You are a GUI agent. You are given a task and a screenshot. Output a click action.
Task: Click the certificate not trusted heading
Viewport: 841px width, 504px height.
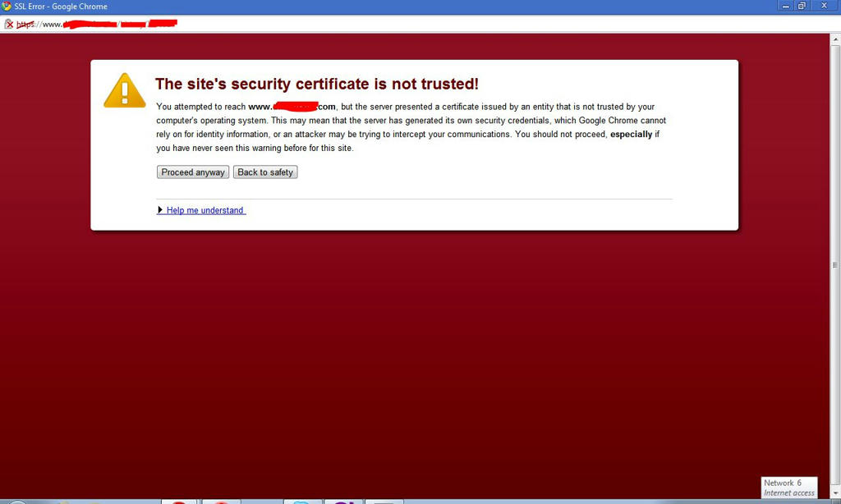317,84
